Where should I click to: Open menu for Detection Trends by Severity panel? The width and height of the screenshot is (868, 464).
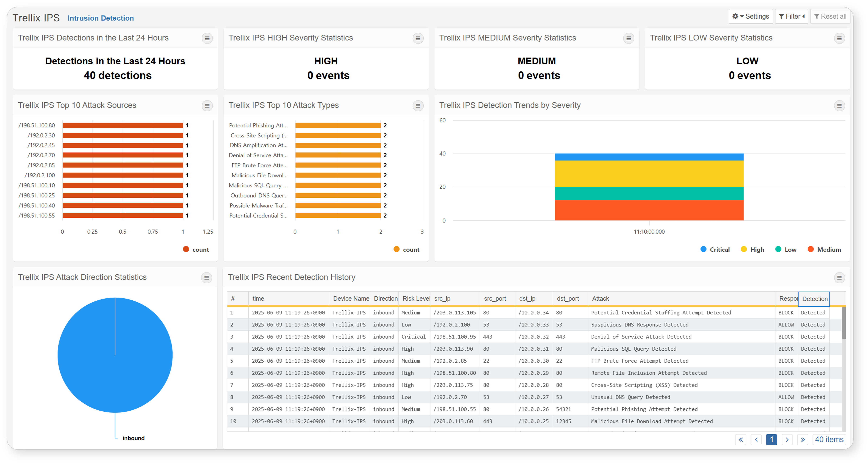pyautogui.click(x=839, y=106)
